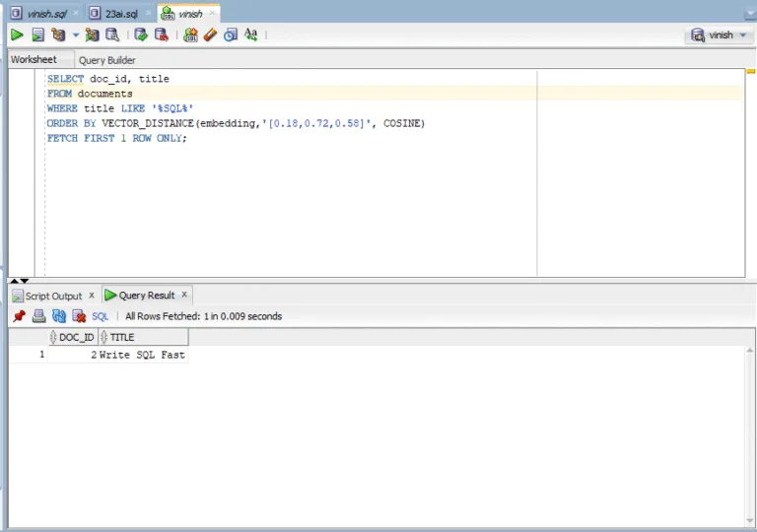Select the vinish worksheet tab
This screenshot has width=757, height=532.
click(x=190, y=14)
